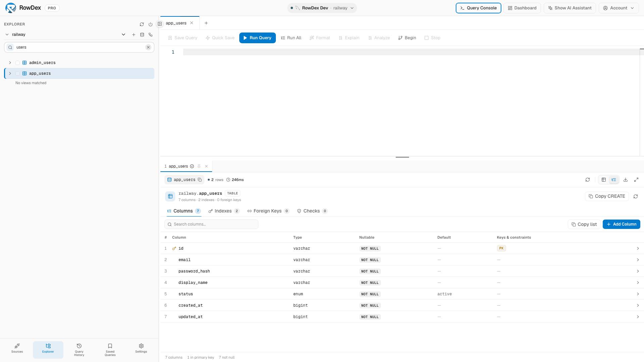This screenshot has height=362, width=644.
Task: Switch to the Checks tab
Action: (x=312, y=211)
